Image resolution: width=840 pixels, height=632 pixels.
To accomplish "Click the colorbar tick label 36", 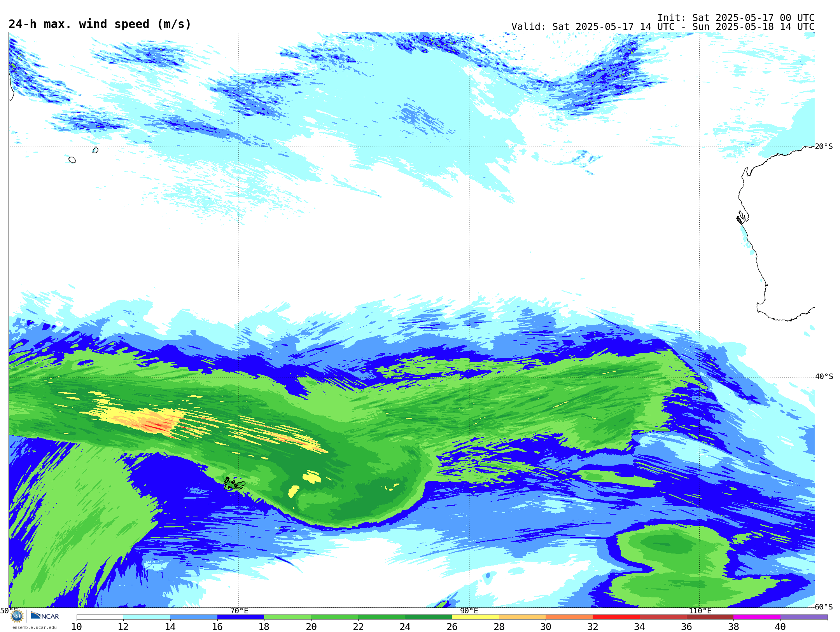I will pyautogui.click(x=686, y=627).
